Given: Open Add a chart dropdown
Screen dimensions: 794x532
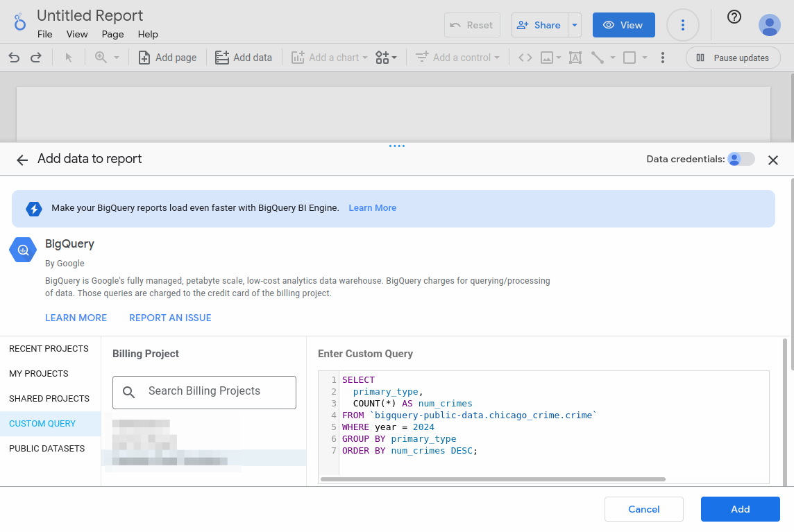Looking at the screenshot, I should pyautogui.click(x=329, y=58).
